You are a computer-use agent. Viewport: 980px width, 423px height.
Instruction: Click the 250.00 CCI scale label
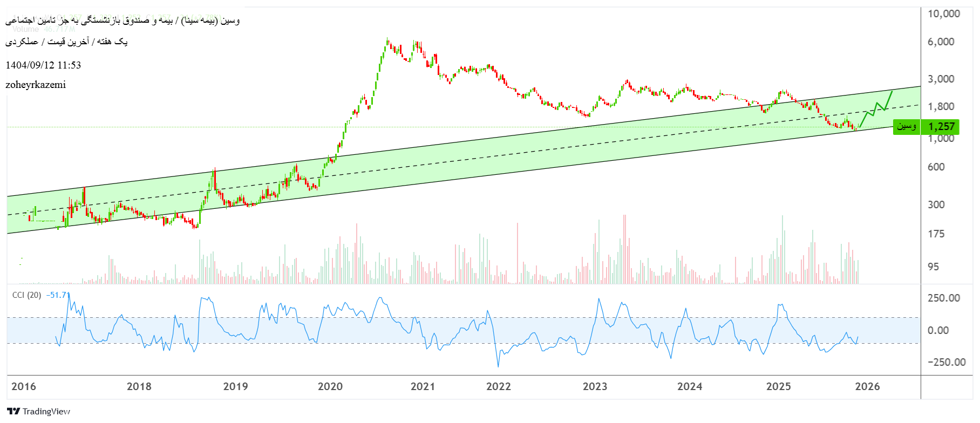(x=943, y=298)
